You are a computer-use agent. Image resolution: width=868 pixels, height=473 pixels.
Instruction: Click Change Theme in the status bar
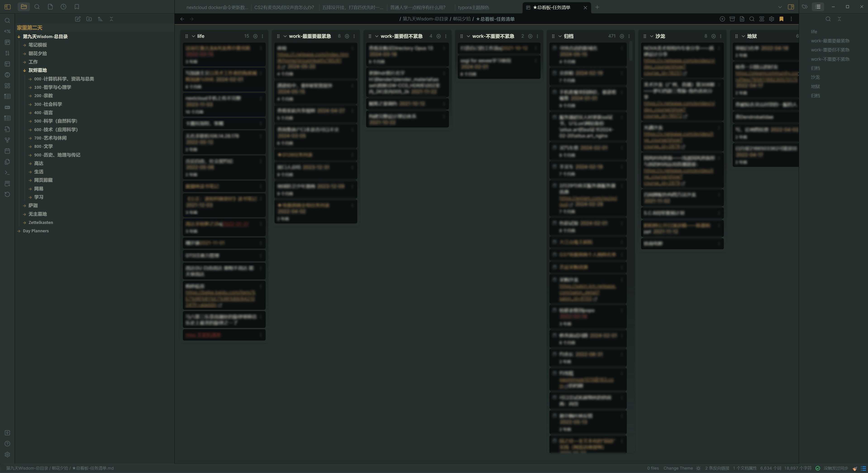678,468
